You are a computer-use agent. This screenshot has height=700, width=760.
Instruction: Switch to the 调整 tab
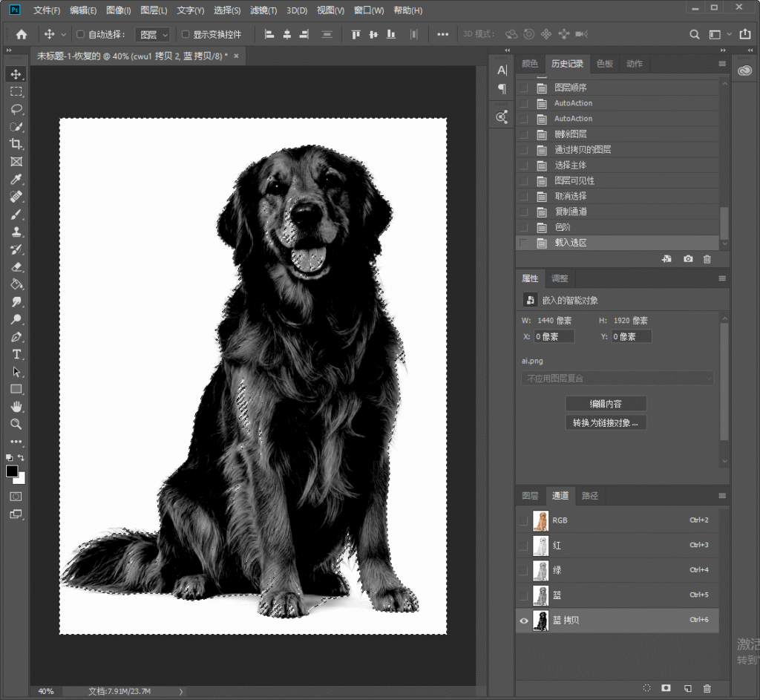point(560,278)
